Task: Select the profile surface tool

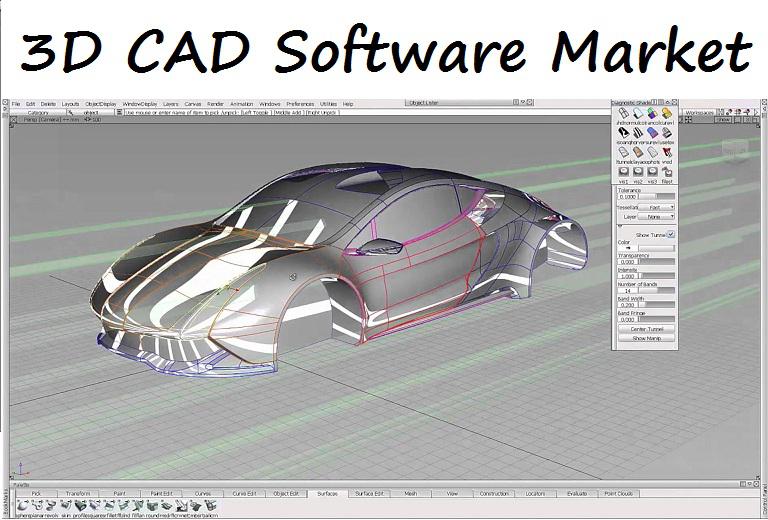Action: pyautogui.click(x=80, y=505)
